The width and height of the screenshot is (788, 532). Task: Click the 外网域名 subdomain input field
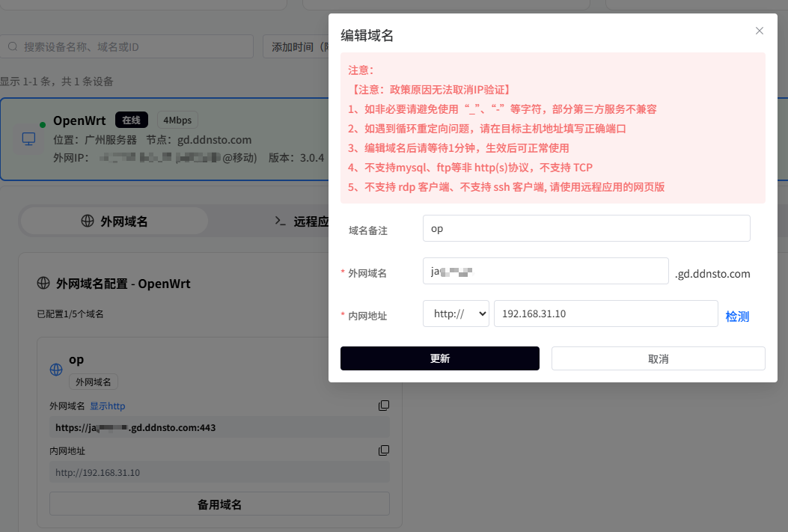click(x=545, y=272)
